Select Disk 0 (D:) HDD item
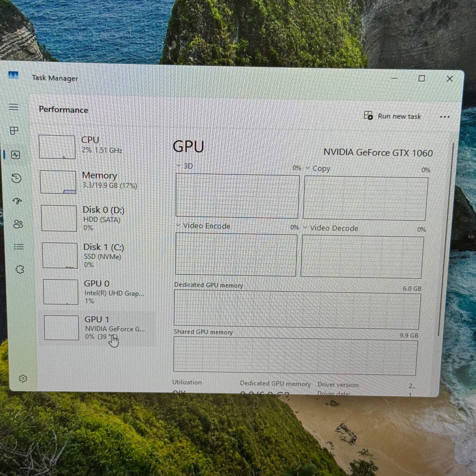476x476 pixels. coord(97,218)
